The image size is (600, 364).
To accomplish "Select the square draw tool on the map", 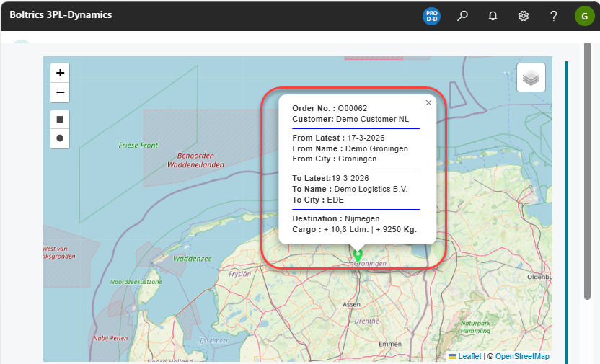I will click(60, 119).
